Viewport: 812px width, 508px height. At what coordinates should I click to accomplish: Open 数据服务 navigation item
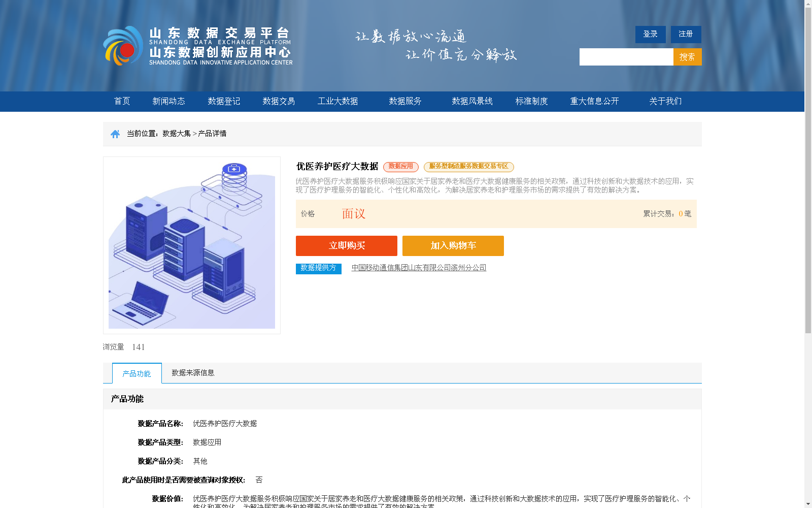coord(405,101)
